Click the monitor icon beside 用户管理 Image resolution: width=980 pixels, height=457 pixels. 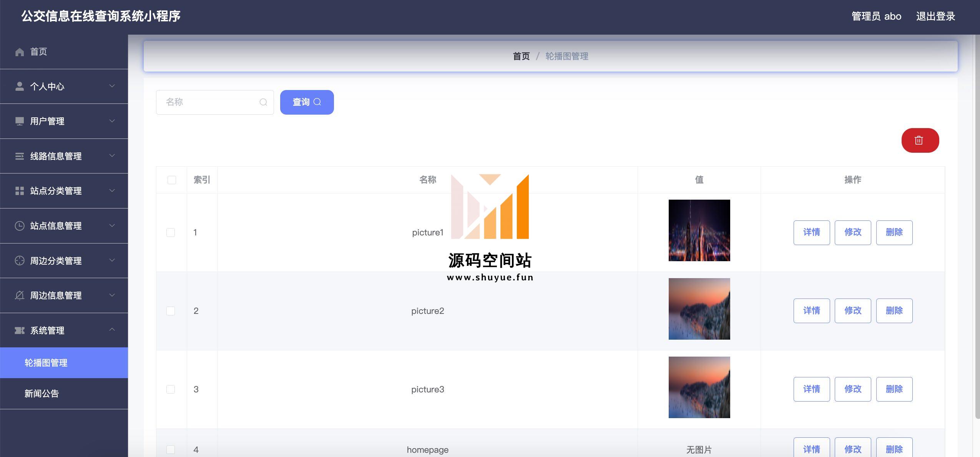click(20, 122)
